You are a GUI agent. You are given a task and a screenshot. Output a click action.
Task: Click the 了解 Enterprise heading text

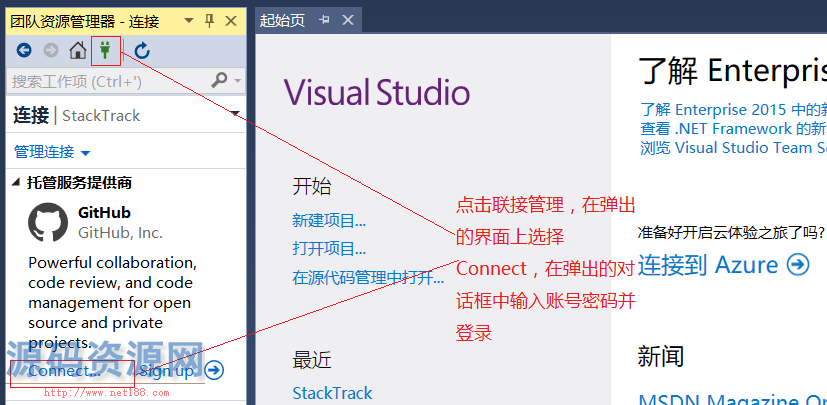click(733, 71)
